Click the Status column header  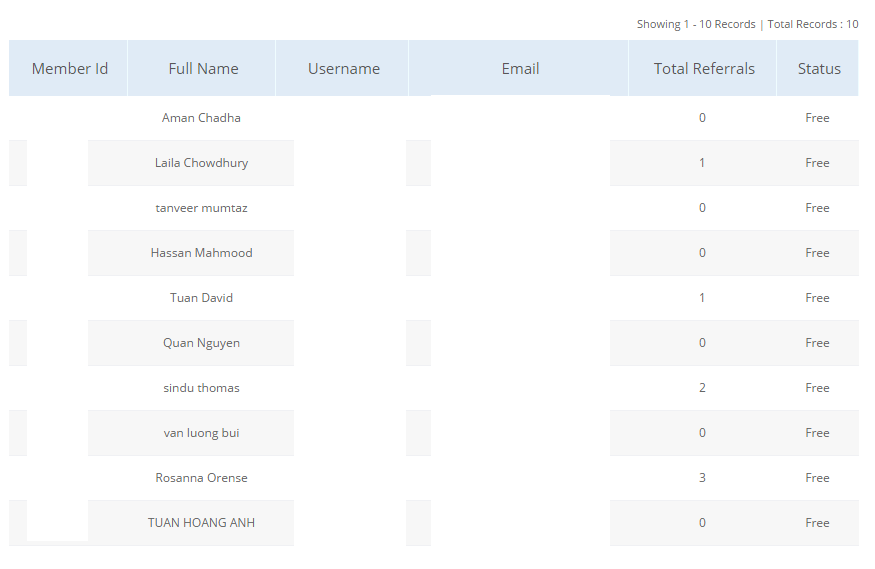coord(819,69)
